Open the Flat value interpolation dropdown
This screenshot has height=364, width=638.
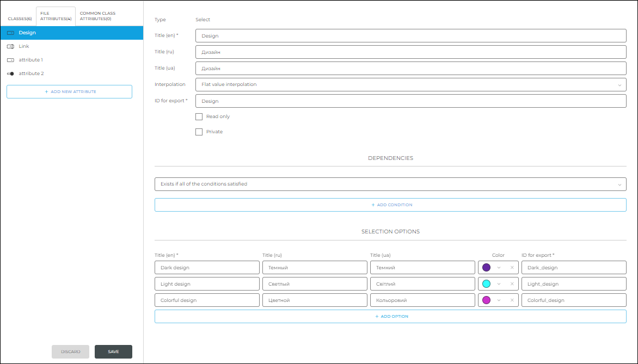point(410,84)
